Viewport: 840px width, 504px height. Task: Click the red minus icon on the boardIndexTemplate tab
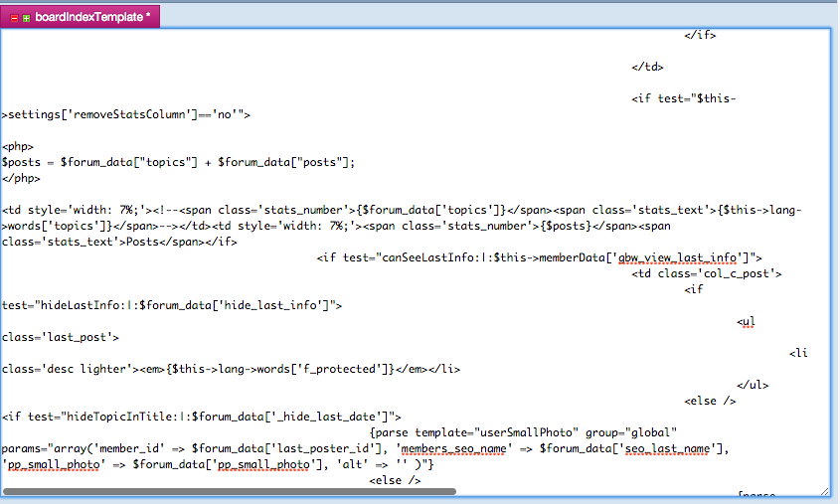click(x=14, y=18)
